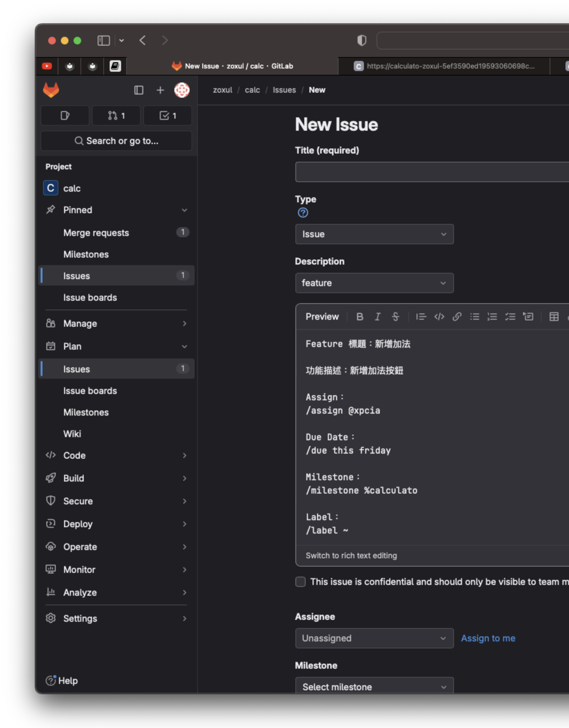Click the Bold formatting icon
The image size is (569, 728).
tap(359, 317)
